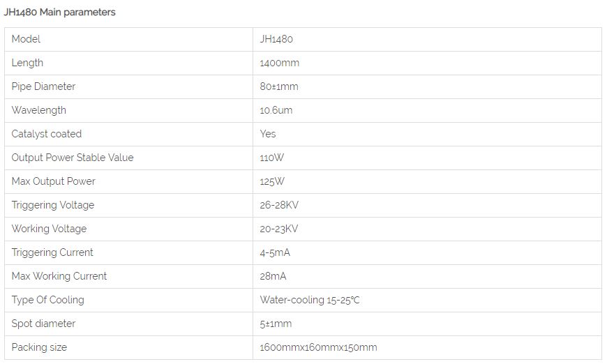Screen dimensions: 607x364
Task: Select the 'Yes' value cell
Action: coord(268,134)
